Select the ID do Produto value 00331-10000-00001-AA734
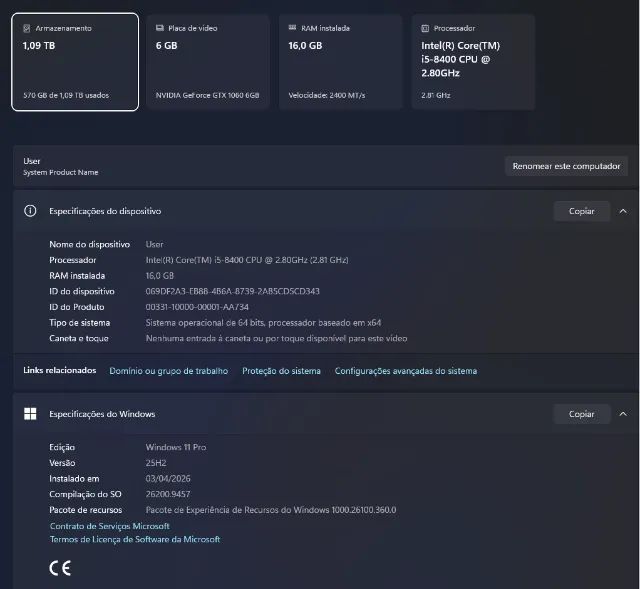The image size is (640, 589). [197, 307]
